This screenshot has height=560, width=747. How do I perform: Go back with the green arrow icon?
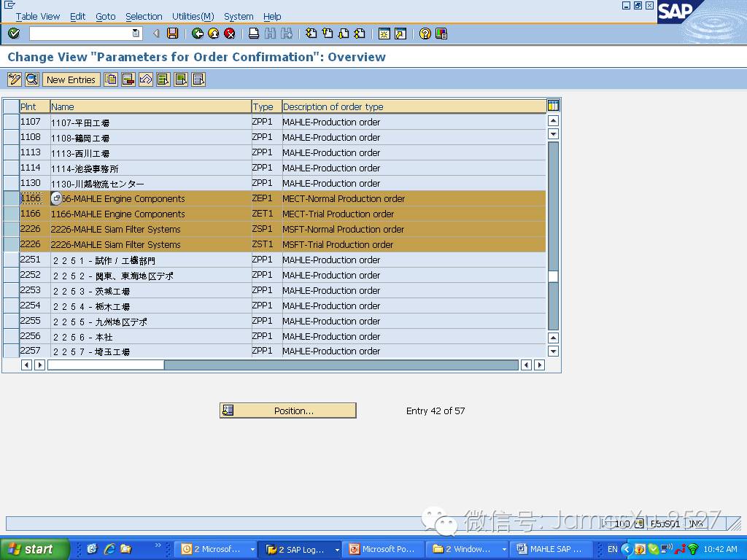[197, 34]
